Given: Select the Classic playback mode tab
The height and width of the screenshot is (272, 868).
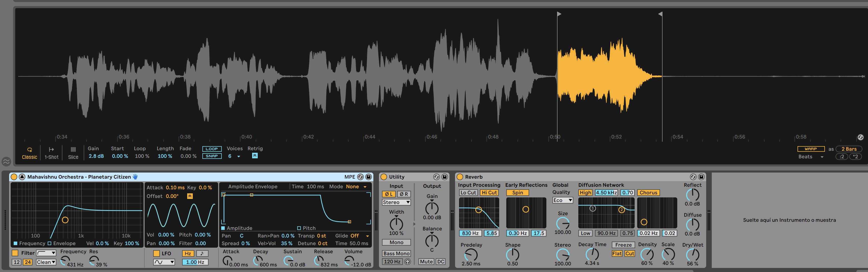Looking at the screenshot, I should (x=29, y=153).
